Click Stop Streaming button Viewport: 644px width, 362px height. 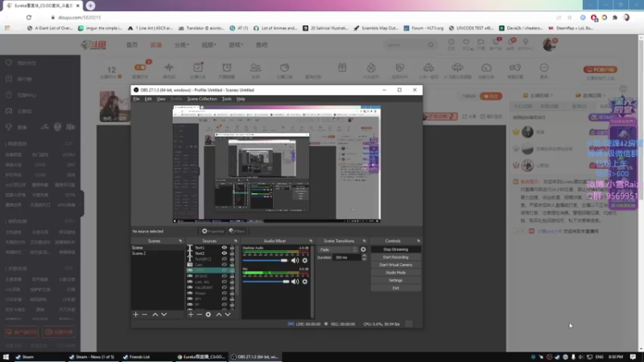(x=395, y=249)
